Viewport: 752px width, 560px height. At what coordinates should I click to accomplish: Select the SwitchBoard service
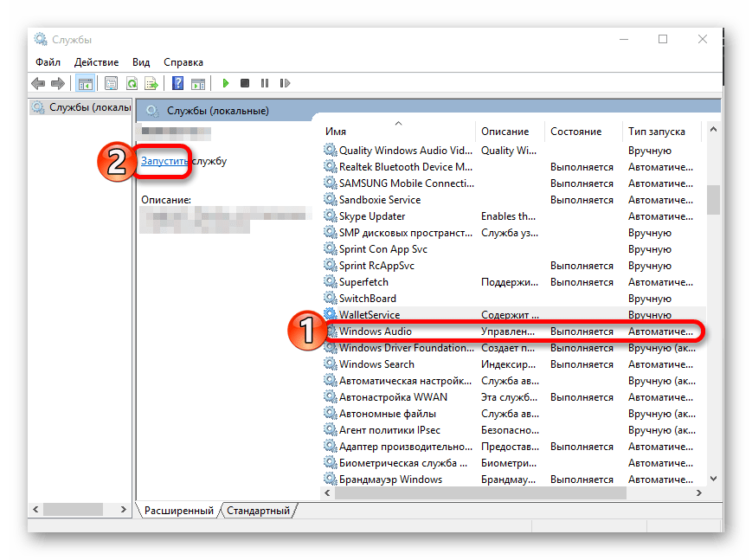(x=513, y=299)
